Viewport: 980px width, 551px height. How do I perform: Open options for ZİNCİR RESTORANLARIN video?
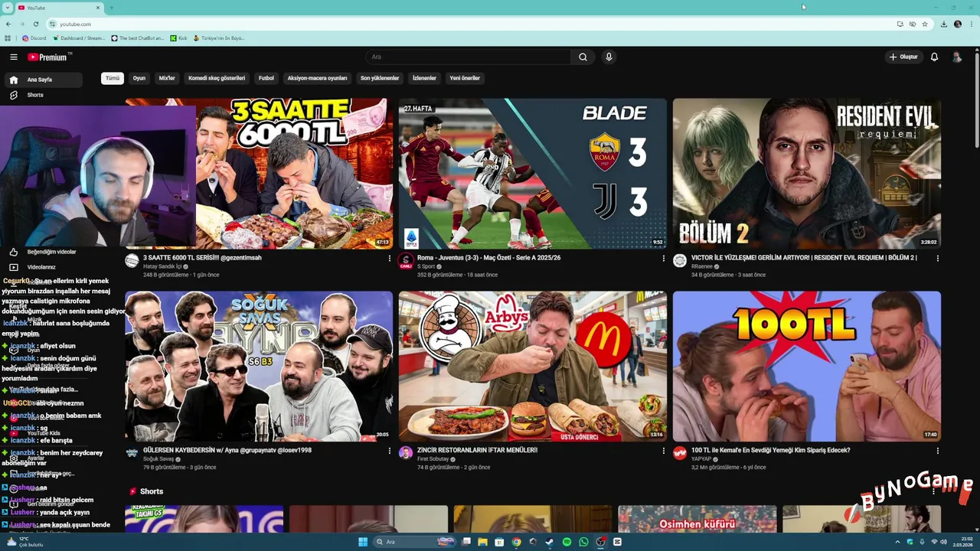point(663,451)
